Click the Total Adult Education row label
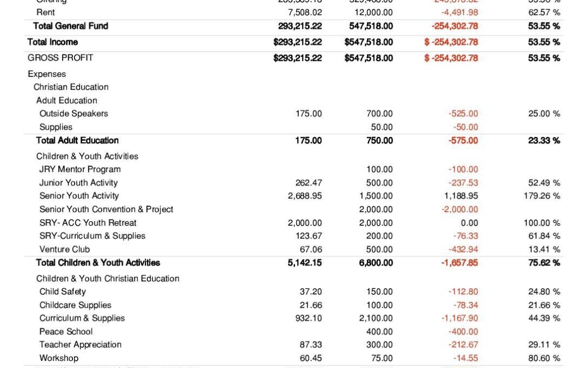This screenshot has height=368, width=588. click(77, 140)
